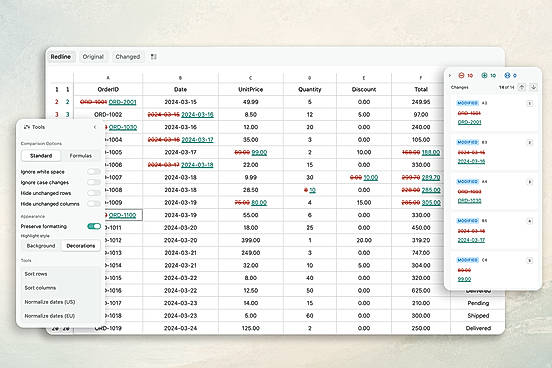Collapse the Tools panel with chevron
This screenshot has height=368, width=552.
(95, 127)
